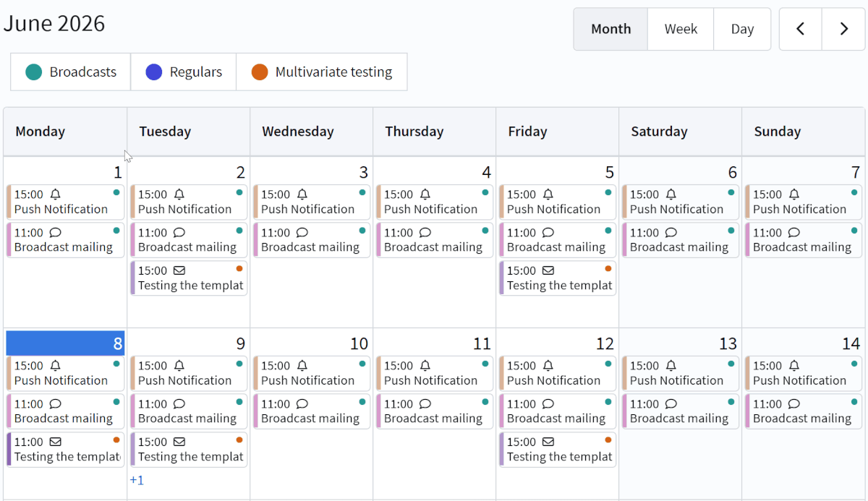This screenshot has height=501, width=868.
Task: Click envelope icon on June 2 Testing event
Action: click(179, 270)
